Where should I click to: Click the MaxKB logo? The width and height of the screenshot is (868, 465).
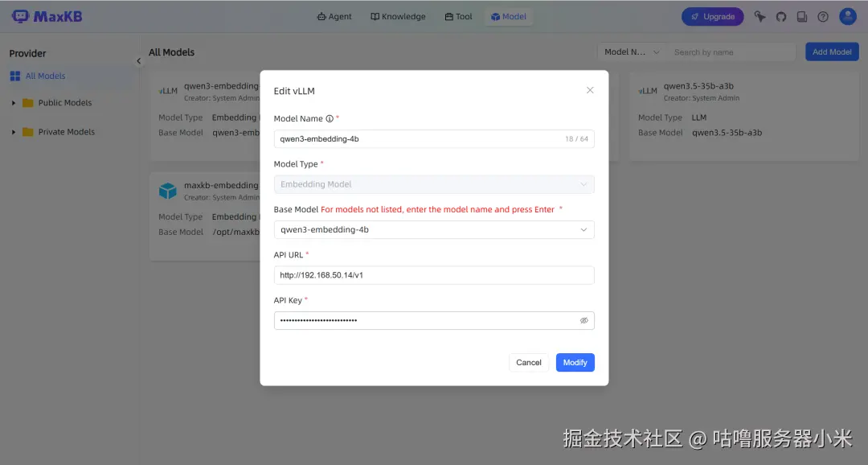pos(47,17)
